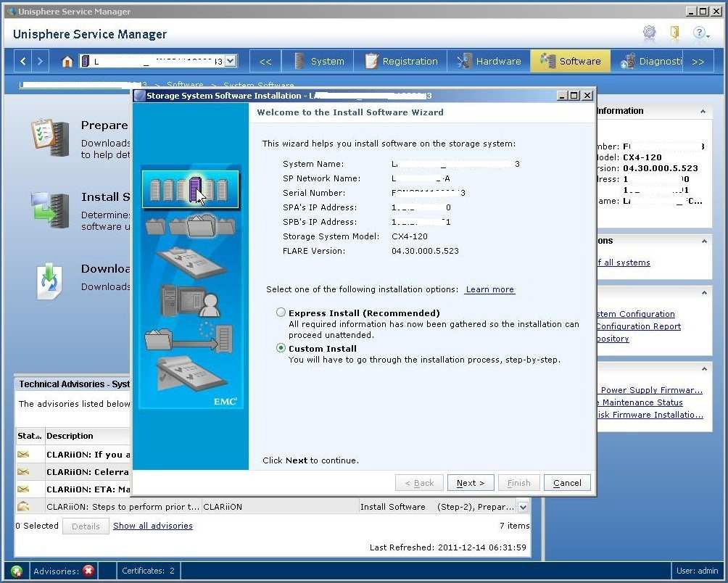Click the Repository link in right panel
This screenshot has height=583, width=728.
[x=613, y=339]
